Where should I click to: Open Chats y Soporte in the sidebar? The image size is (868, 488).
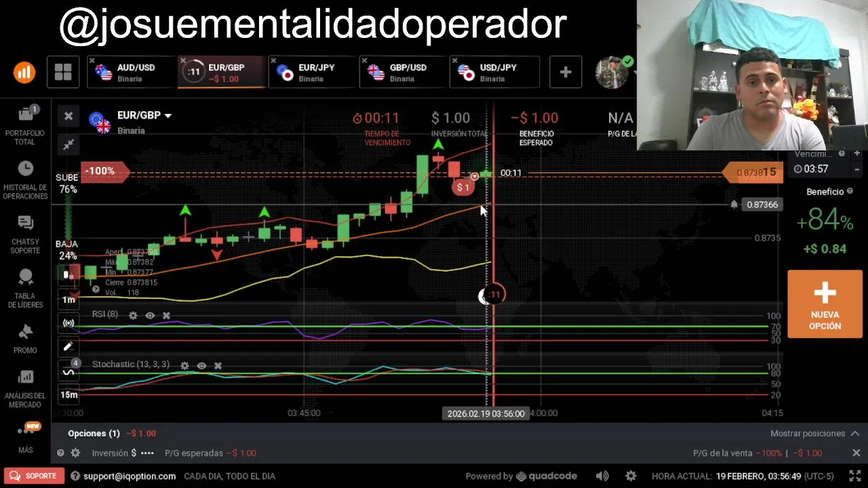coord(25,235)
